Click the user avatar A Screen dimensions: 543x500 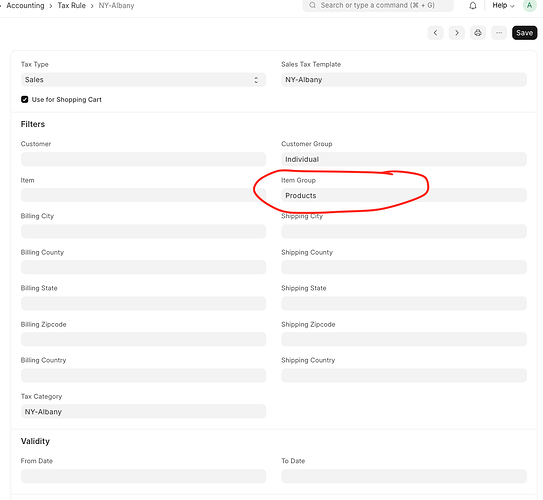529,6
